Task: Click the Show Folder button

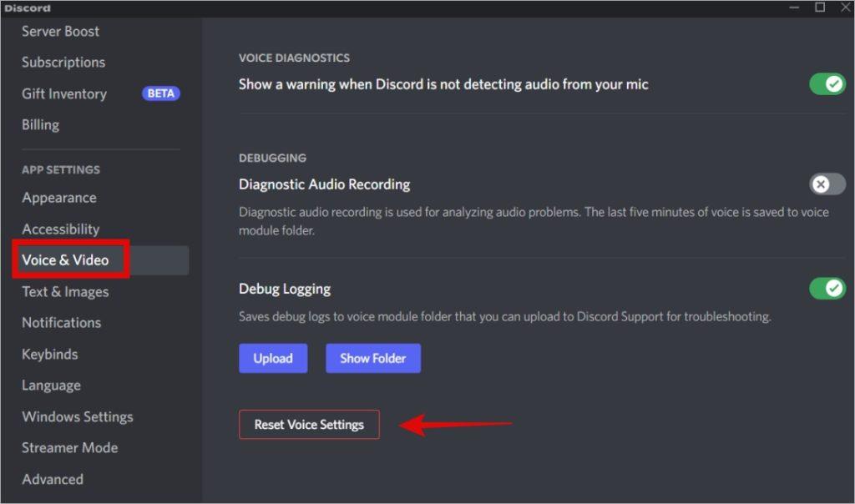Action: pyautogui.click(x=373, y=359)
